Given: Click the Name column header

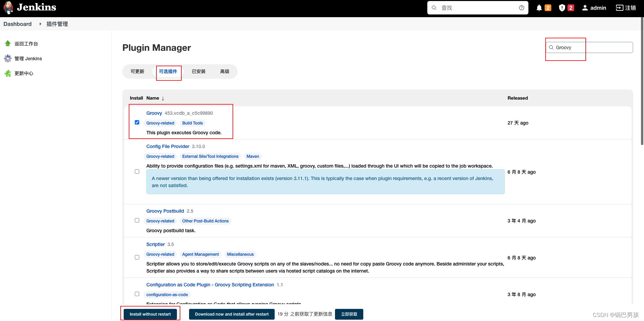Looking at the screenshot, I should (153, 98).
